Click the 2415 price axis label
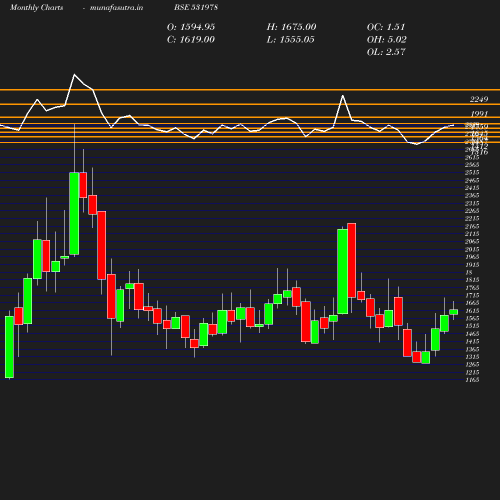 472,188
